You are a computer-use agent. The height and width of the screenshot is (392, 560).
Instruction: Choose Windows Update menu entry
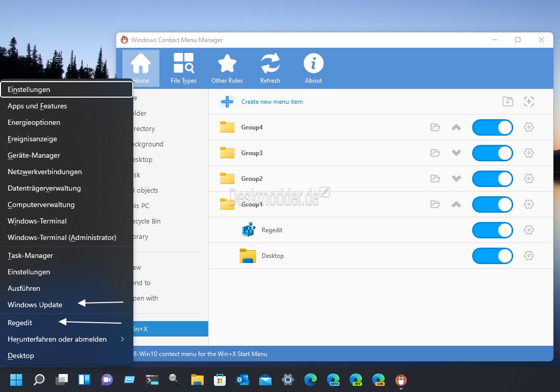click(x=66, y=305)
